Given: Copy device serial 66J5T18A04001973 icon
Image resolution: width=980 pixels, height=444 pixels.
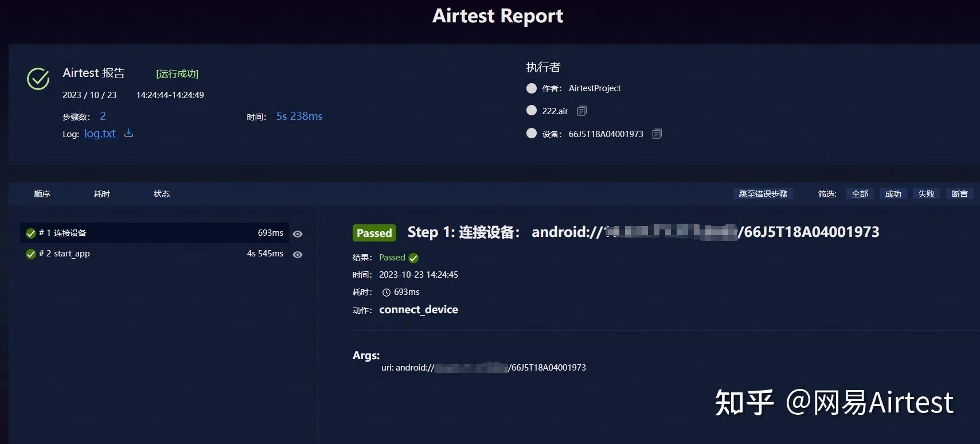Looking at the screenshot, I should pyautogui.click(x=657, y=134).
